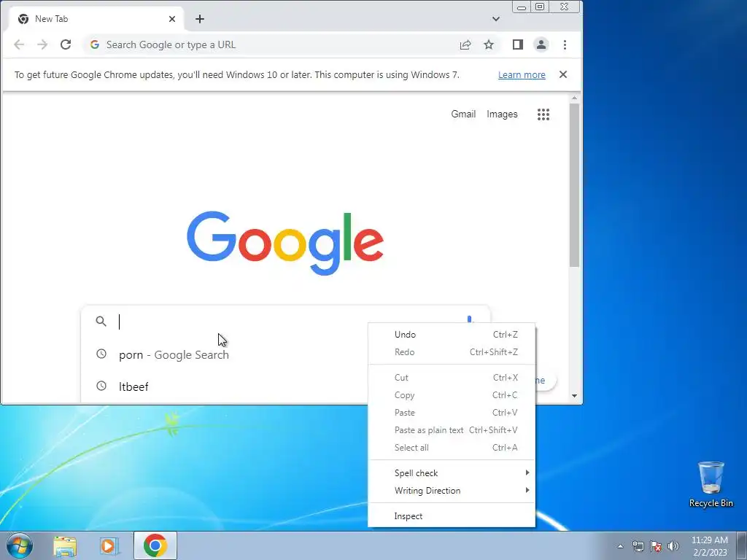
Task: Choose Cut in context menu
Action: coord(452,378)
